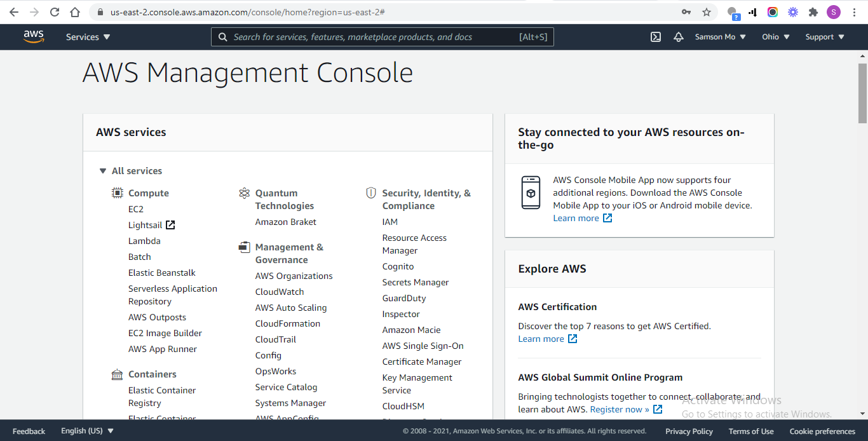The height and width of the screenshot is (441, 868).
Task: Open the IAM service link
Action: pyautogui.click(x=390, y=221)
